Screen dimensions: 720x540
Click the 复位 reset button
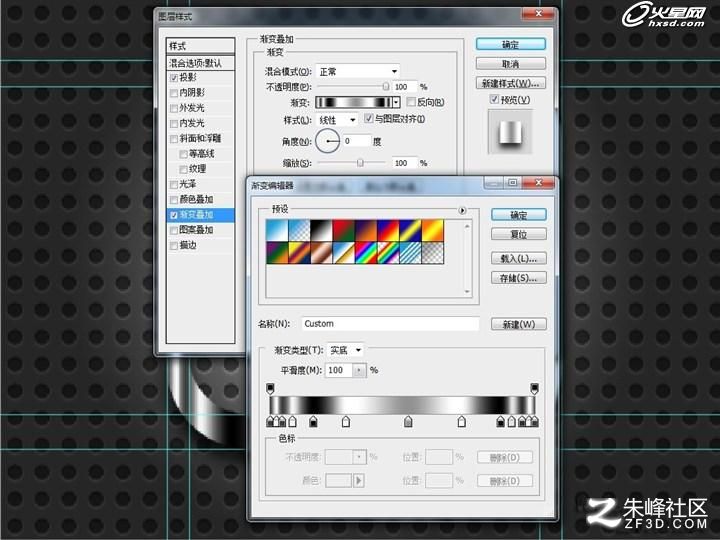519,234
